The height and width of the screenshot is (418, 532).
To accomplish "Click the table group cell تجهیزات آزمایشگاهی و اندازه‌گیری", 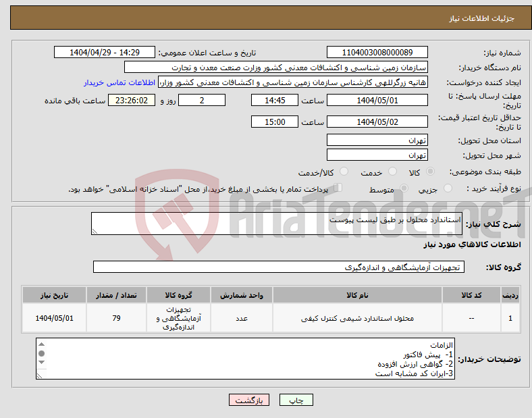I will (x=178, y=318).
